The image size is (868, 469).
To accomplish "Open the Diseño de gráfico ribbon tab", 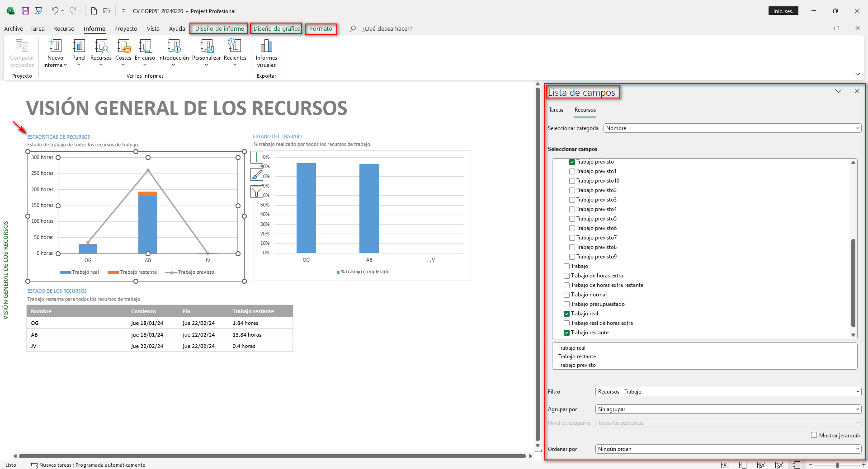I will (277, 28).
